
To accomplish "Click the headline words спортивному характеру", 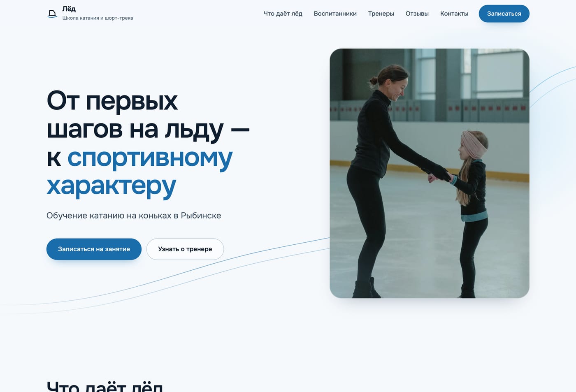I will (x=140, y=172).
